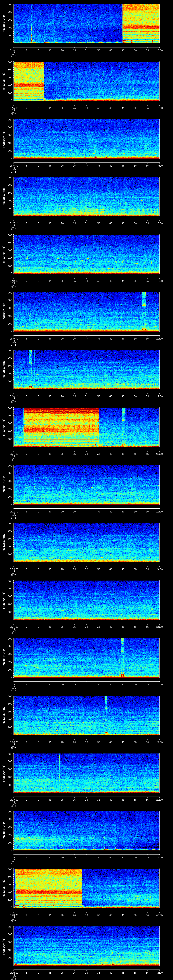The image size is (173, 980).
Task: Click the loud noise block in 0:15:00 spectrogram
Action: point(29,81)
